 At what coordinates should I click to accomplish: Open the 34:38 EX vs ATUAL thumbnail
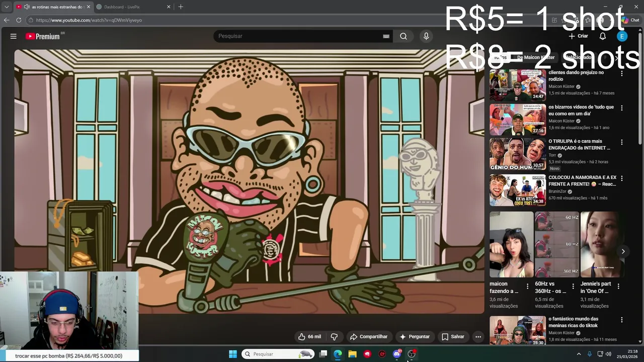(518, 190)
